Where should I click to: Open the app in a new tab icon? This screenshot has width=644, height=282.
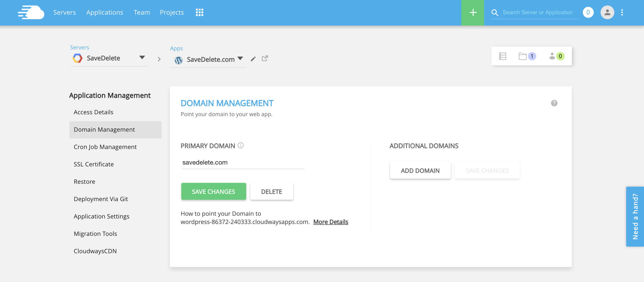point(265,58)
